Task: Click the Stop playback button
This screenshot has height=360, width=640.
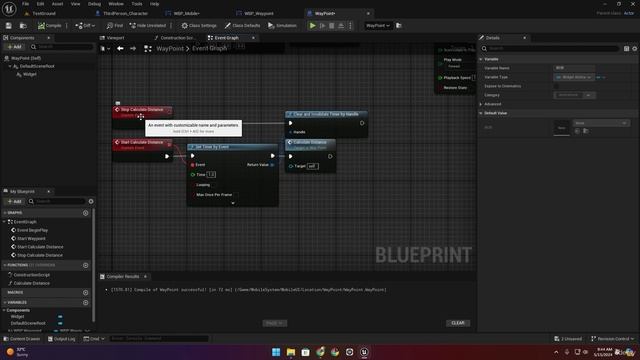Action: [x=332, y=26]
